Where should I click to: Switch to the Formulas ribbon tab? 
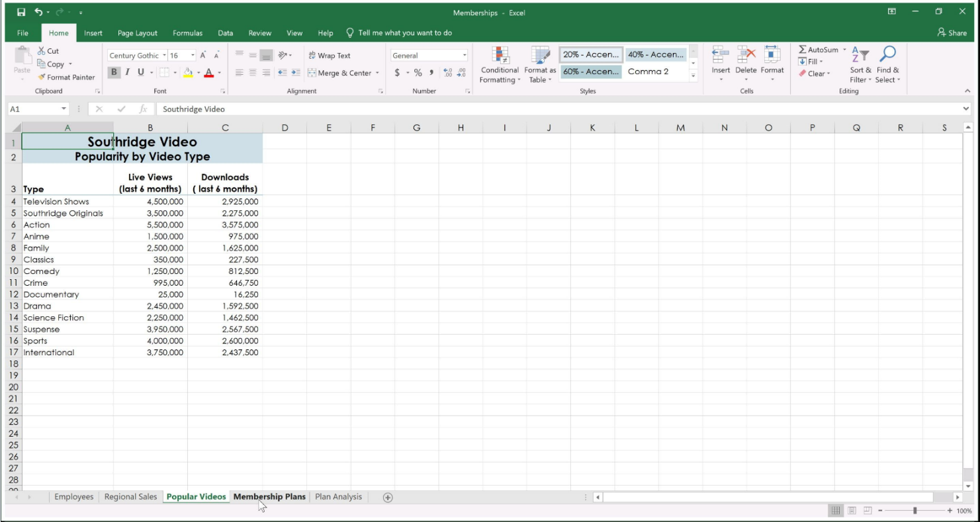coord(188,33)
